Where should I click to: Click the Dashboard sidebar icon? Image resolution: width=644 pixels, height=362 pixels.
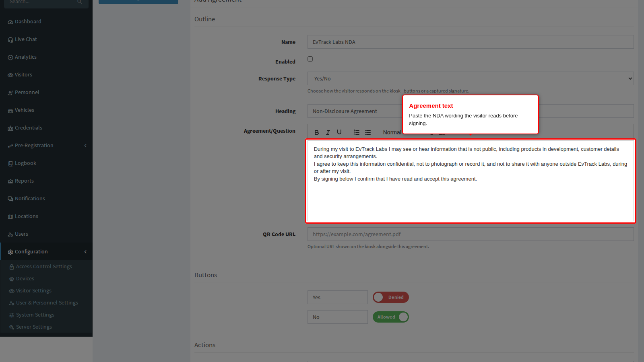click(10, 22)
